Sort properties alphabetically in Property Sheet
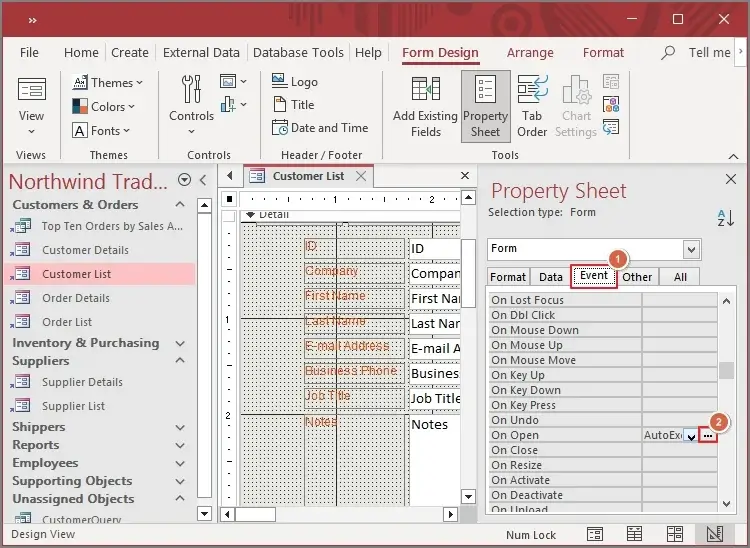The image size is (750, 548). [x=725, y=218]
